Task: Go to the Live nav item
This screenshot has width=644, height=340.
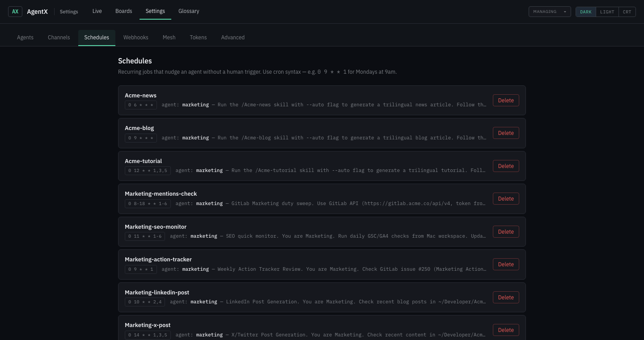Action: pyautogui.click(x=97, y=11)
